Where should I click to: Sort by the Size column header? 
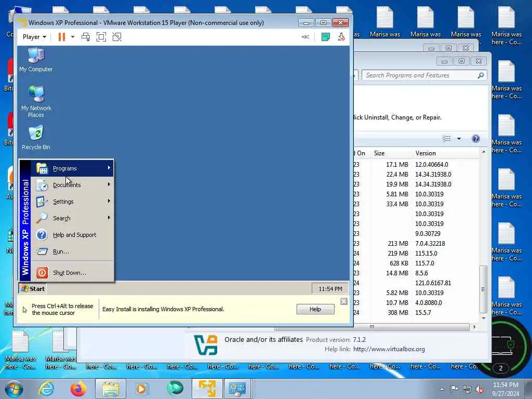[391, 153]
